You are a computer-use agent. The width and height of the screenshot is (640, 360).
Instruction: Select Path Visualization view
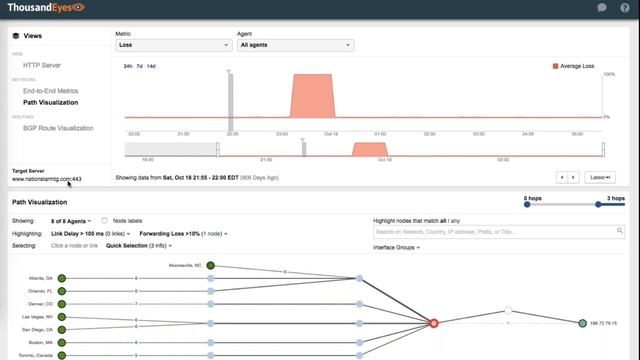point(50,102)
